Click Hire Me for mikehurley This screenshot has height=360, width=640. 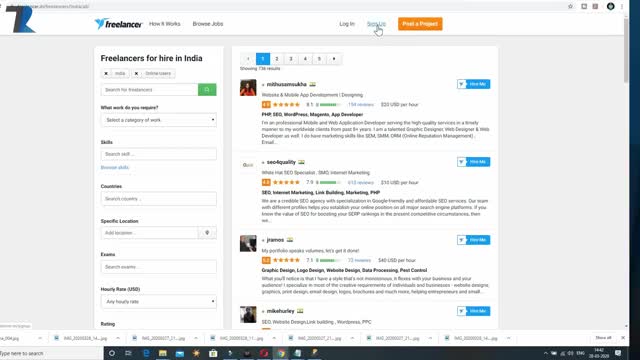(x=473, y=311)
